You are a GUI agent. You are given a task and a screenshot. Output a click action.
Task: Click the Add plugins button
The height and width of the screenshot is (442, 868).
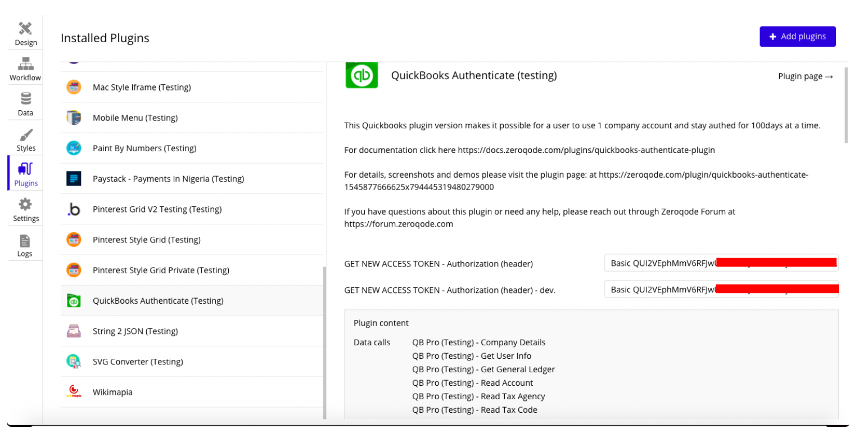coord(797,37)
